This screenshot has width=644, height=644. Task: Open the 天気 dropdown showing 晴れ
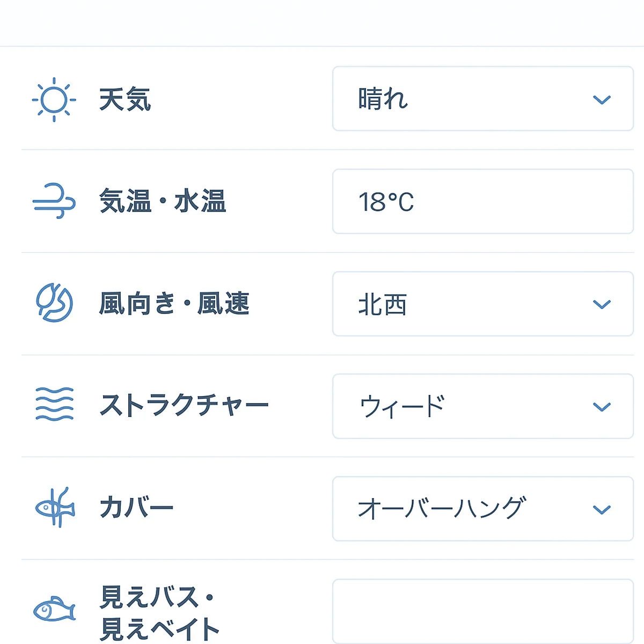point(481,99)
